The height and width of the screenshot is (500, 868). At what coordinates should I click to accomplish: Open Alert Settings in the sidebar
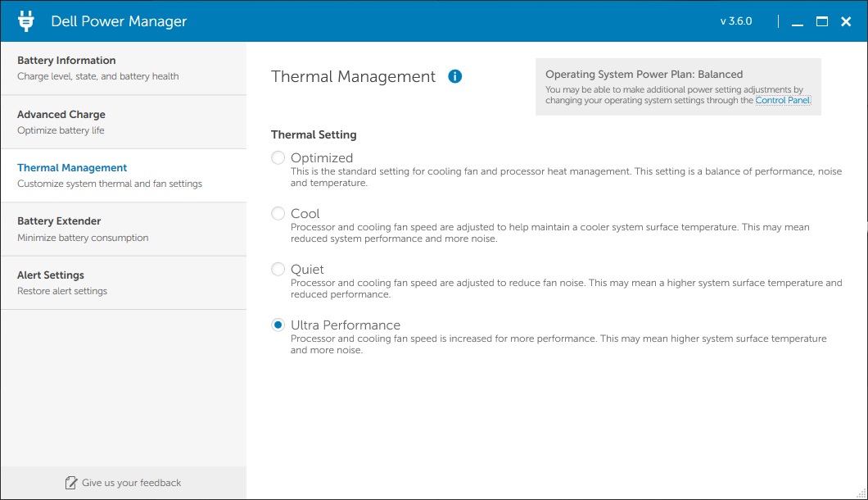[x=124, y=283]
